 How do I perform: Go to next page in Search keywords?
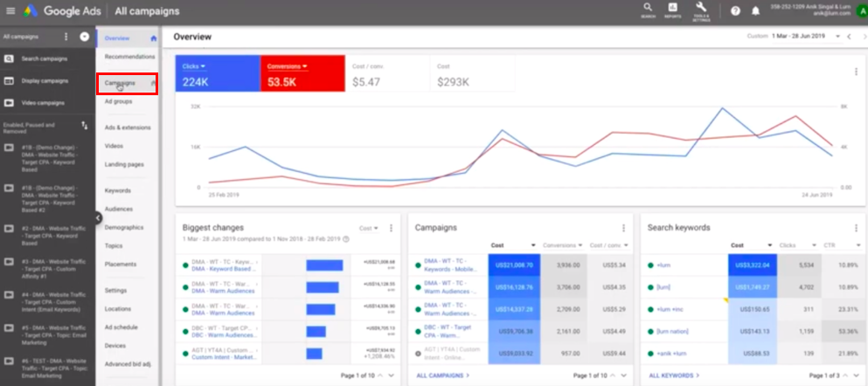click(857, 376)
